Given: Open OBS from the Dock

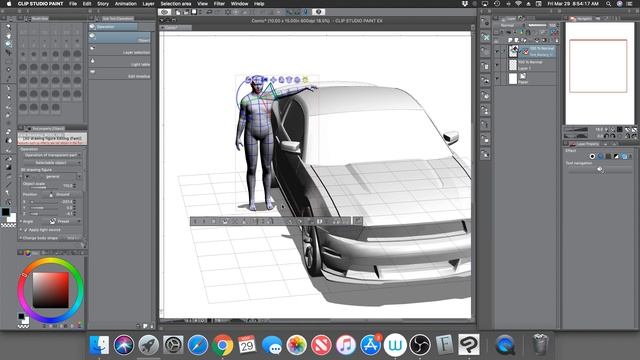Looking at the screenshot, I should [x=420, y=345].
